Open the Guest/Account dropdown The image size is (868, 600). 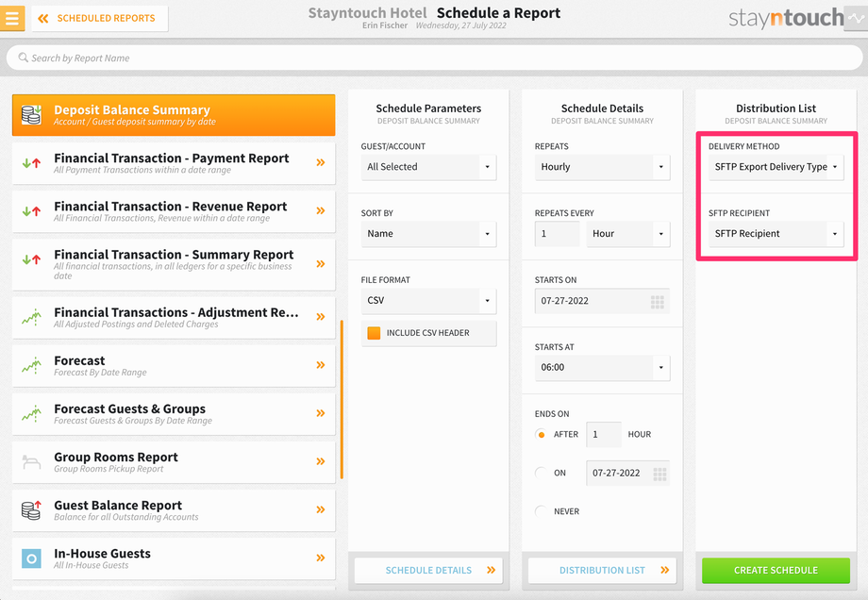(428, 167)
